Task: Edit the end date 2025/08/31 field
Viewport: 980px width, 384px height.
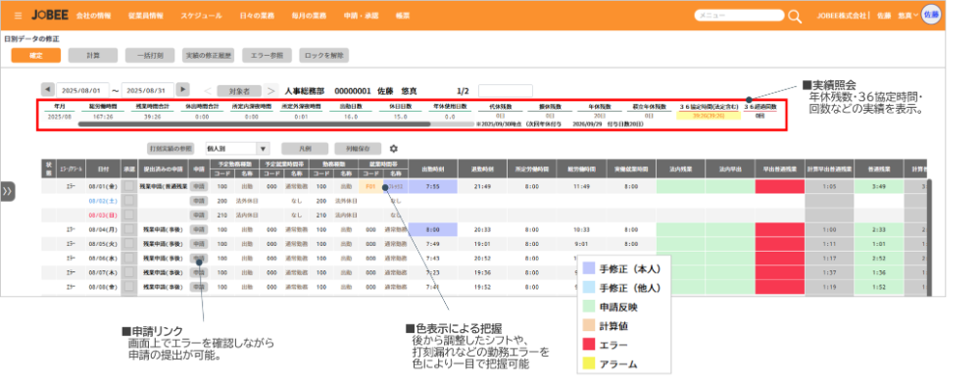Action: 148,89
